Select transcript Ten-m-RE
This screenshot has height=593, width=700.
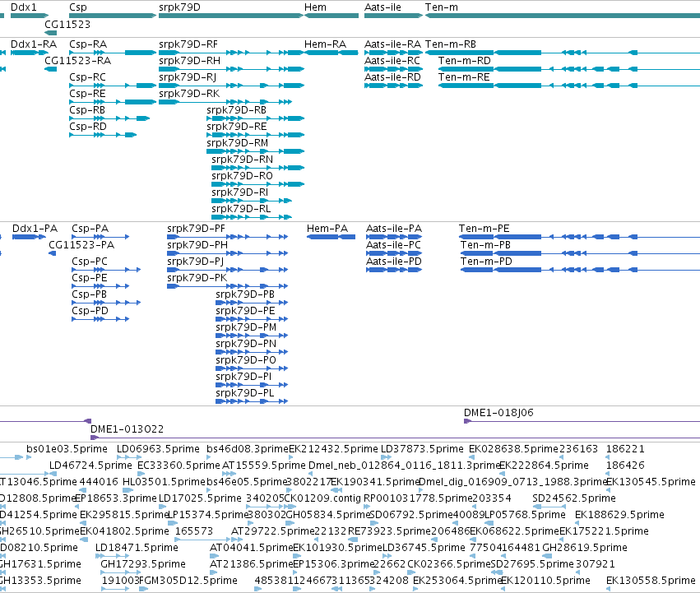tap(464, 77)
